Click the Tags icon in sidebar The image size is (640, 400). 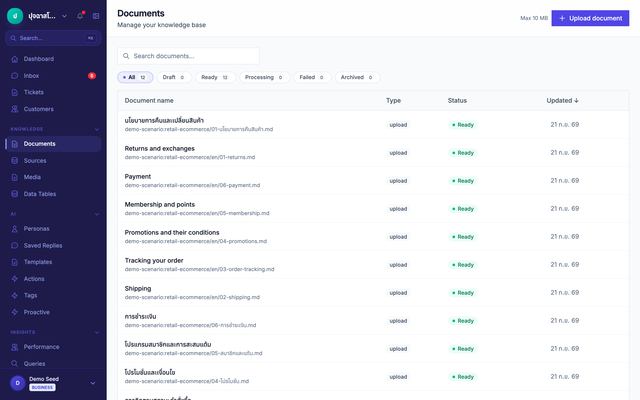click(15, 295)
